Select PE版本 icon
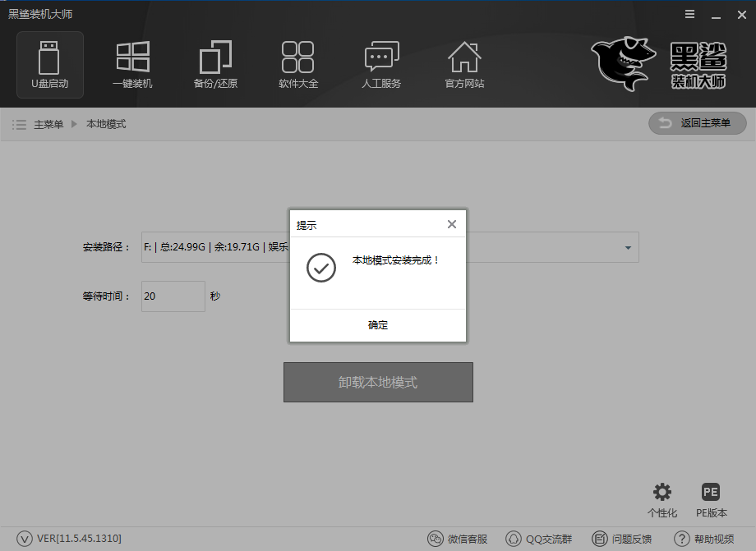 711,499
